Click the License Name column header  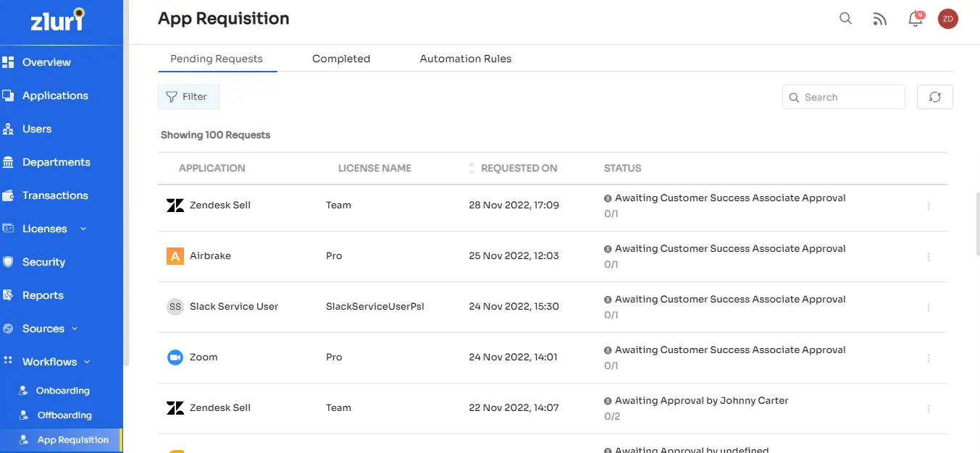[374, 168]
